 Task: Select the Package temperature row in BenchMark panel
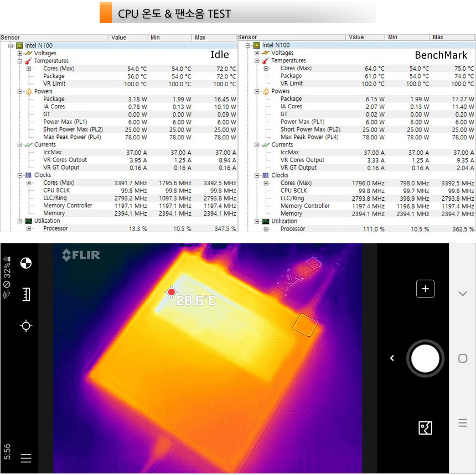[291, 76]
